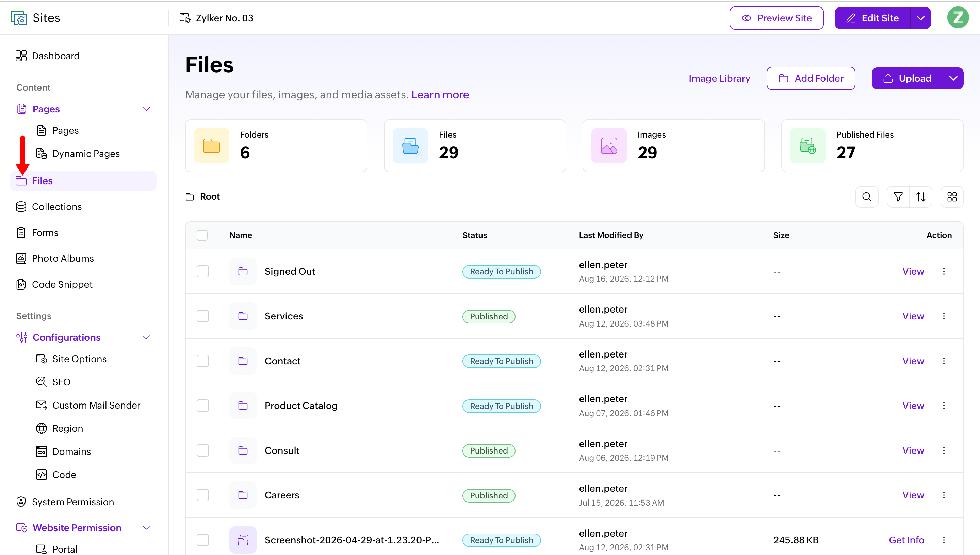This screenshot has width=980, height=555.
Task: Switch to grid view icon
Action: pyautogui.click(x=952, y=197)
